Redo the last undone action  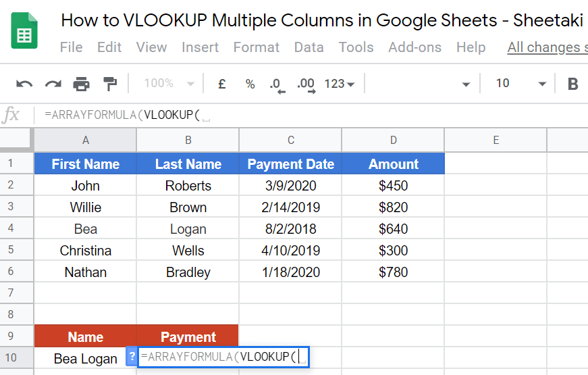click(53, 84)
